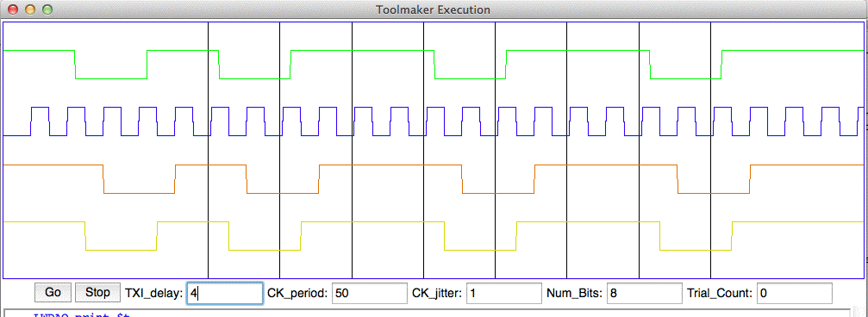
Task: Click the Stop button
Action: coord(97,293)
